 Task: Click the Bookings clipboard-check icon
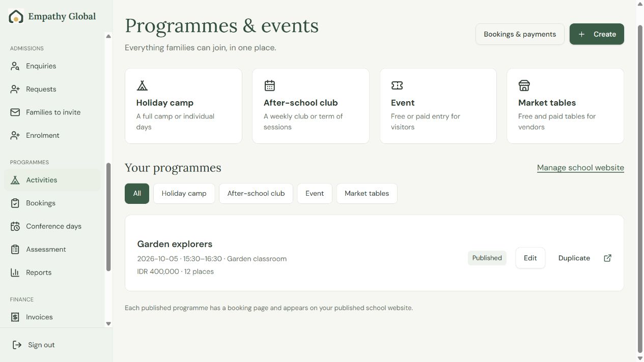(15, 203)
